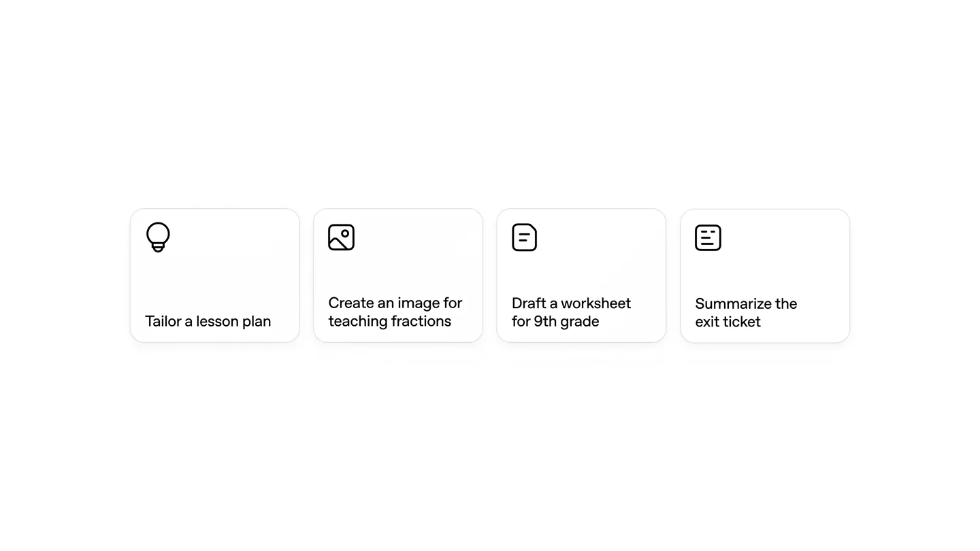Open the lesson plan suggestion card
Image resolution: width=980 pixels, height=551 pixels.
tap(215, 275)
